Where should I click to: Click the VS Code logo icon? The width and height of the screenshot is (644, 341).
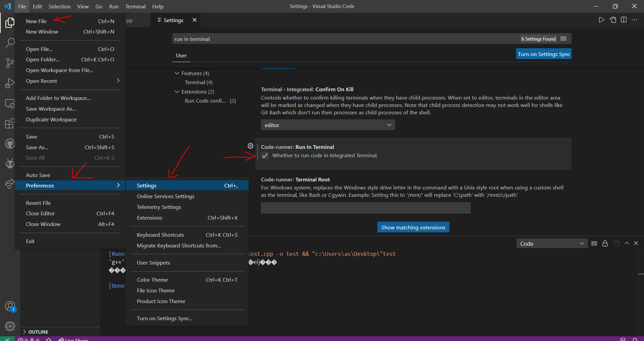[x=7, y=6]
